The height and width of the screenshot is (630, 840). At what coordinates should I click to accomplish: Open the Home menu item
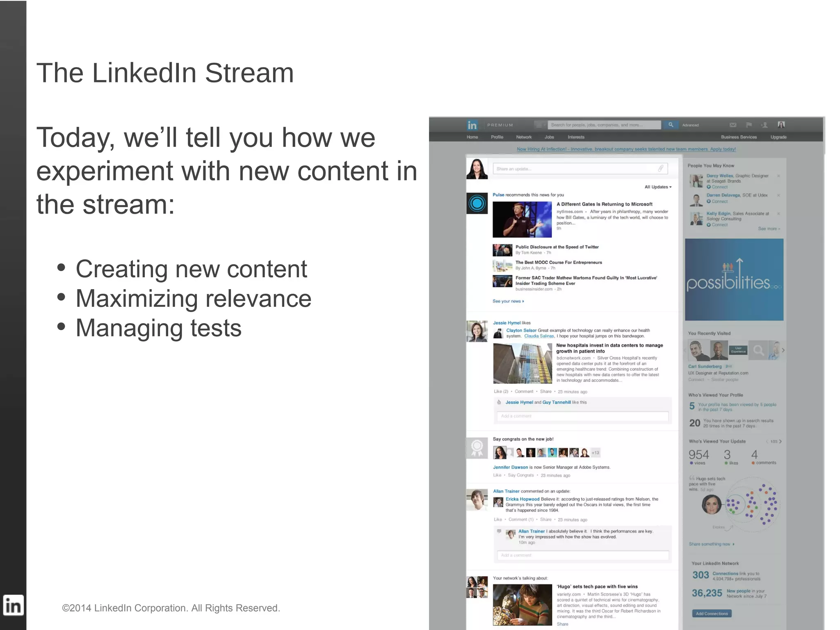pos(472,137)
